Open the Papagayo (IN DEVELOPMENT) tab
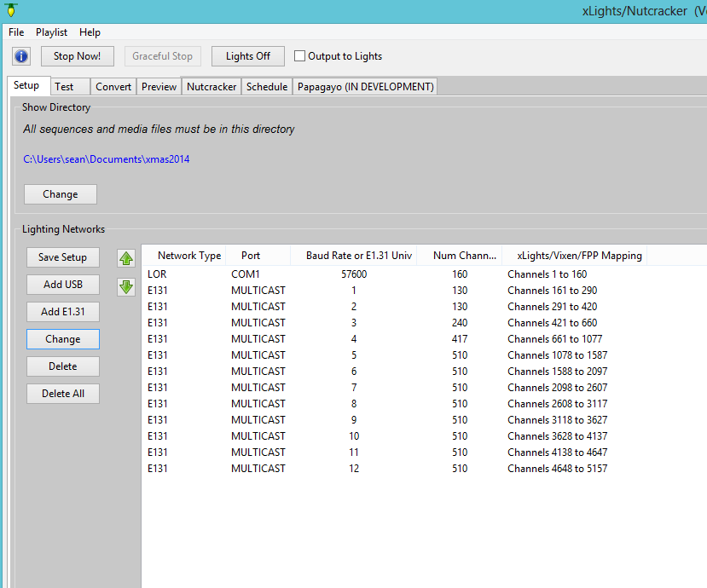707x588 pixels. coord(365,87)
